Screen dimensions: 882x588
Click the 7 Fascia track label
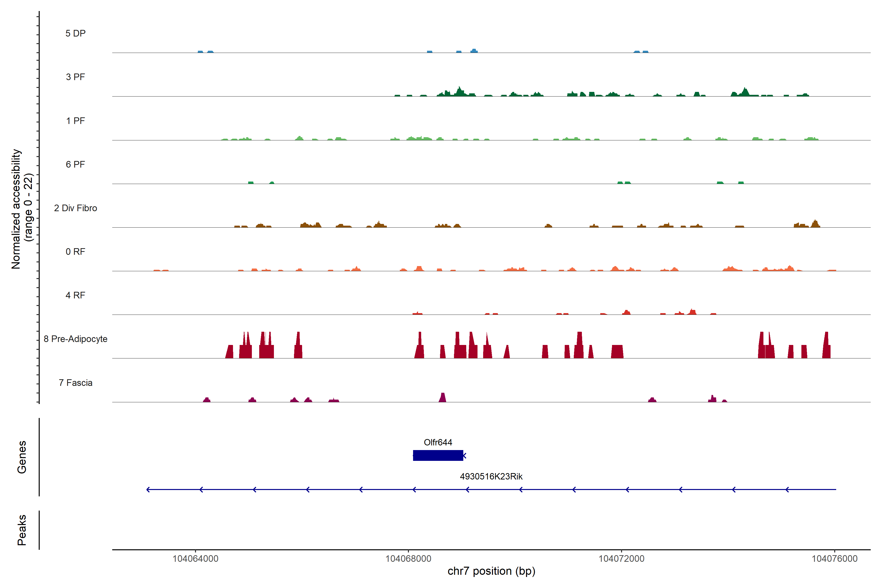(75, 382)
